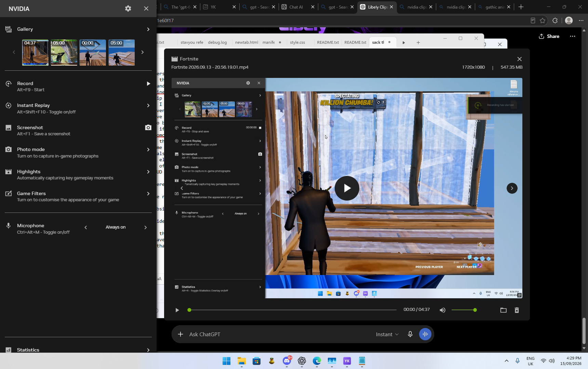Go to next gallery item arrow
This screenshot has height=369, width=588.
512,188
